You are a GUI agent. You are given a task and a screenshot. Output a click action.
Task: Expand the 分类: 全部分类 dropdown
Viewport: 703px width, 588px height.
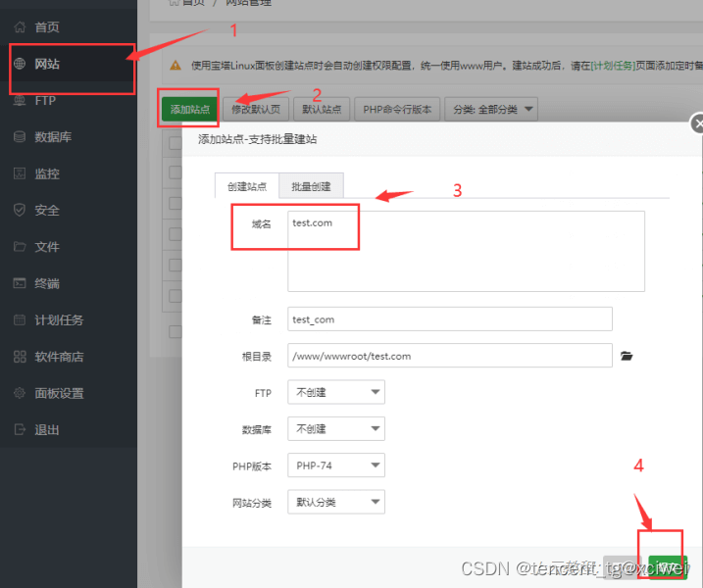pos(491,109)
